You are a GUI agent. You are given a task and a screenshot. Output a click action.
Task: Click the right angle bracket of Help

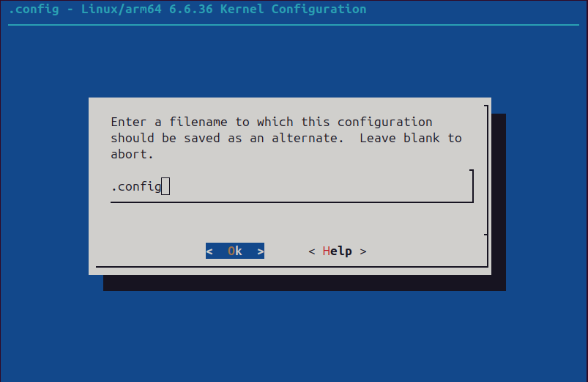click(363, 251)
